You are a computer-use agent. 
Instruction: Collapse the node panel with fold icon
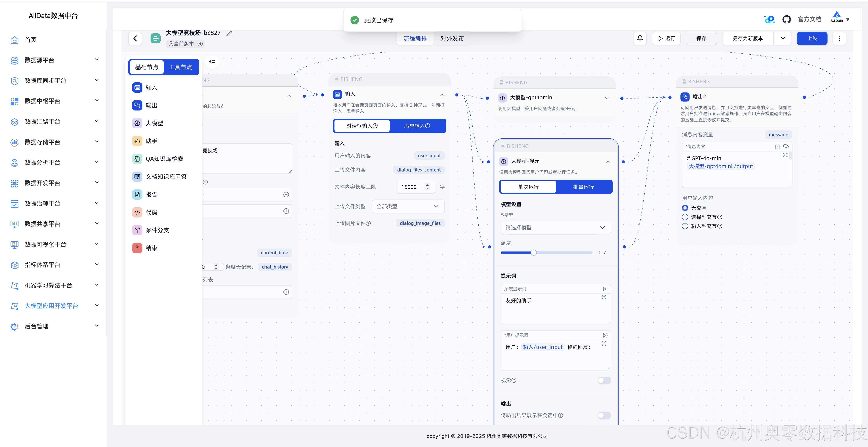click(212, 62)
